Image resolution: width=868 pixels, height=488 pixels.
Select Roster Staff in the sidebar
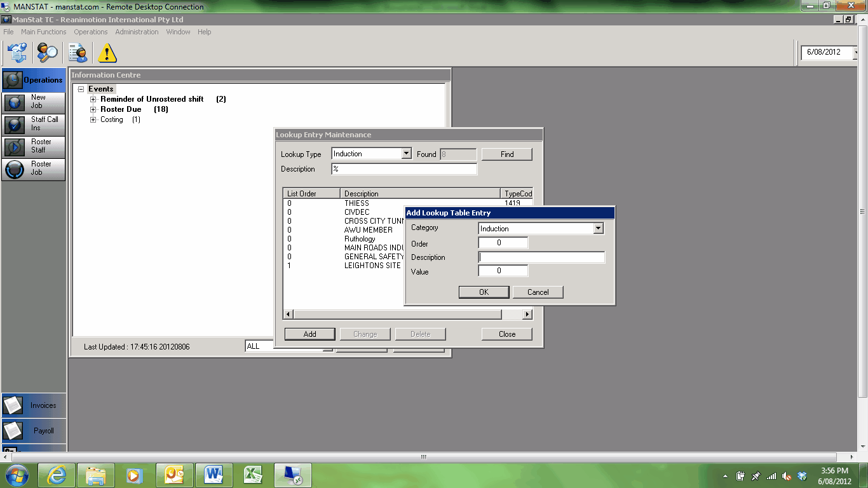point(34,146)
